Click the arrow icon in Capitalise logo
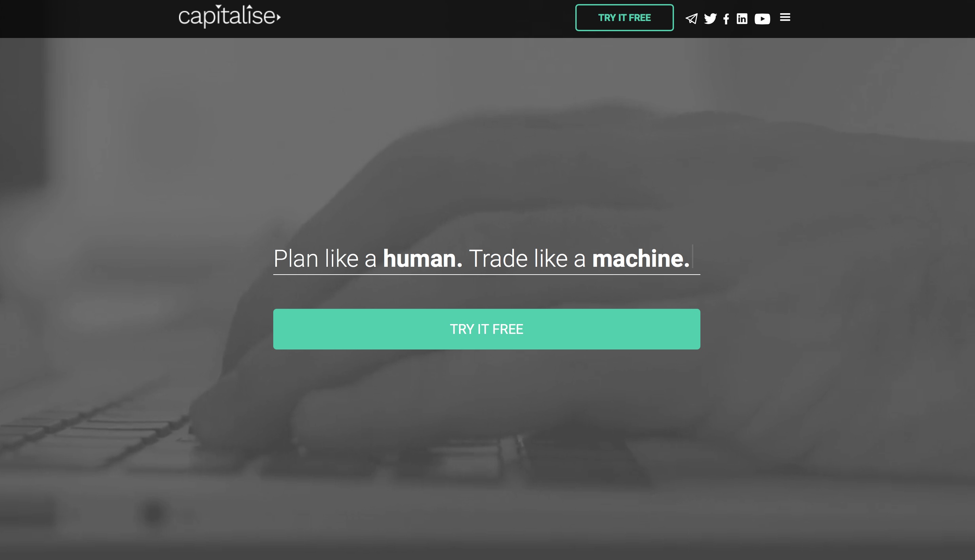975x560 pixels. point(277,19)
